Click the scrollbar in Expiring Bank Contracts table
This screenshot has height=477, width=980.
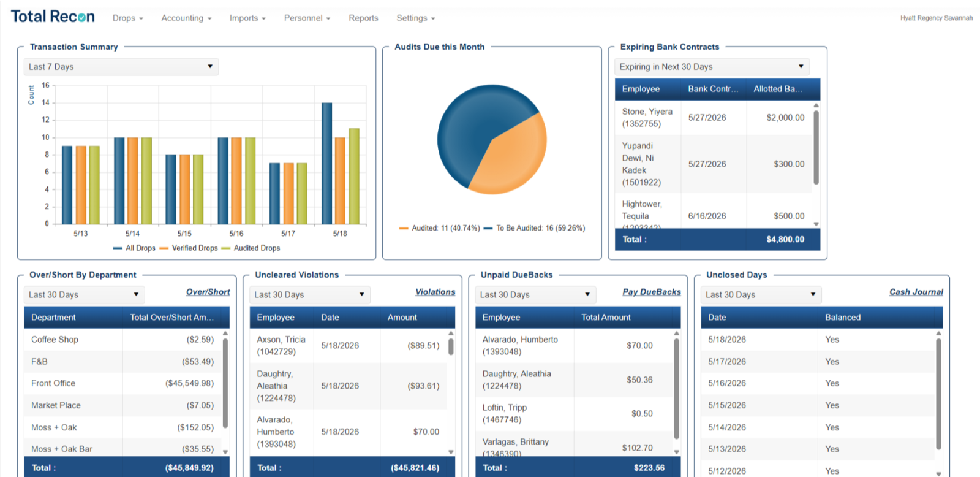click(x=816, y=147)
